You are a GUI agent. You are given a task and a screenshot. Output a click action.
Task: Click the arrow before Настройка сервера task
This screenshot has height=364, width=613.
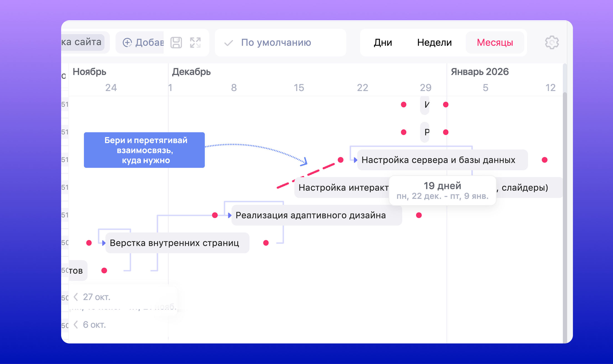(x=355, y=160)
